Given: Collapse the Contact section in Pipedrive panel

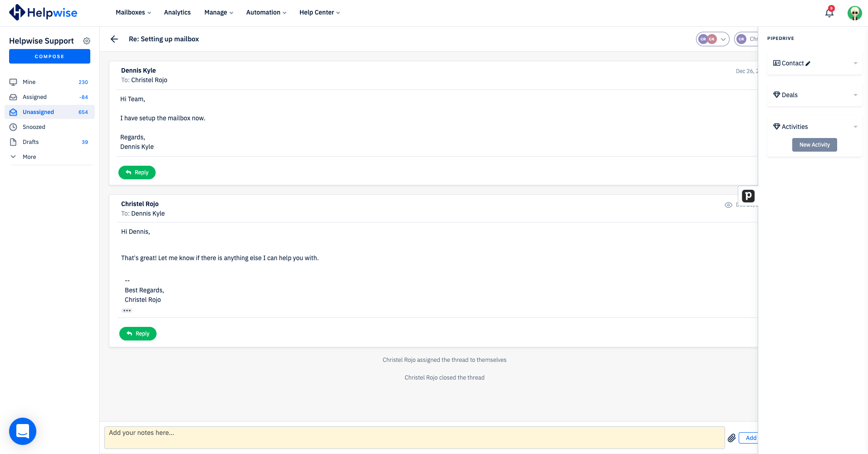Looking at the screenshot, I should pos(855,63).
